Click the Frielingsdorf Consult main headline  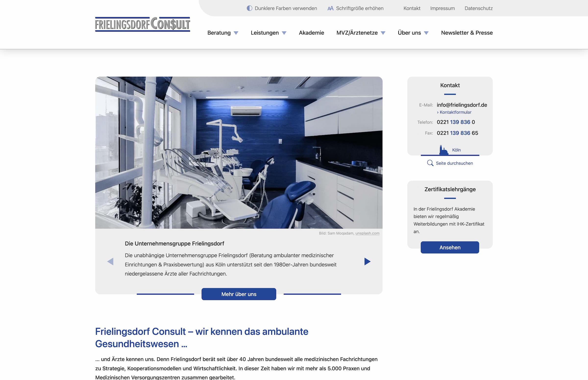tap(202, 338)
